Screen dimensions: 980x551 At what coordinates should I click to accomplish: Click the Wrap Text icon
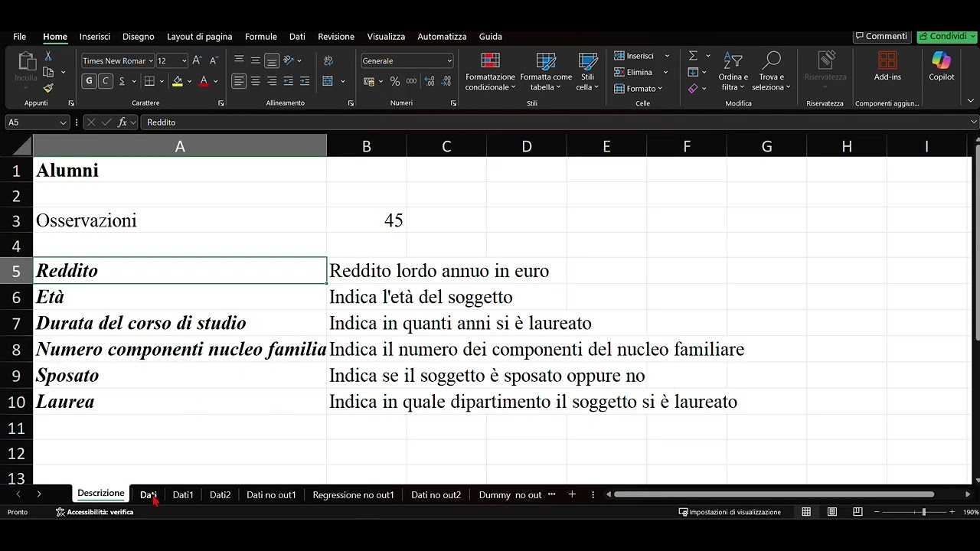point(328,60)
